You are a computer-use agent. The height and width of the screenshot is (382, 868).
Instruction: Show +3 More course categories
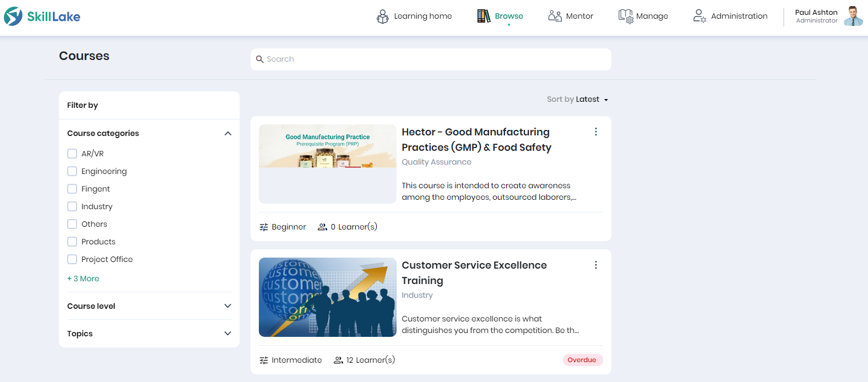click(x=83, y=279)
